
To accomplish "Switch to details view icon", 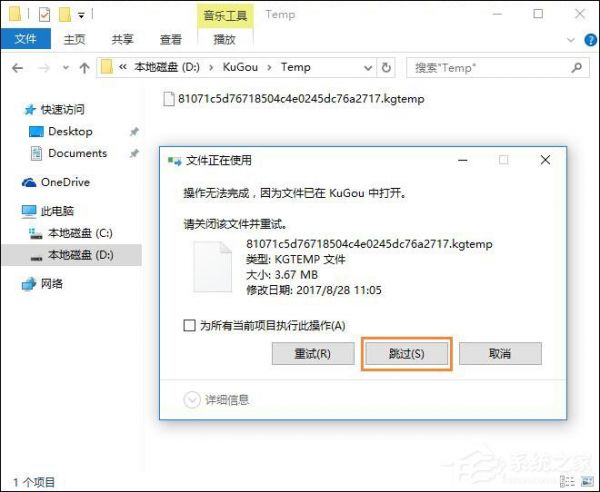I will (567, 481).
